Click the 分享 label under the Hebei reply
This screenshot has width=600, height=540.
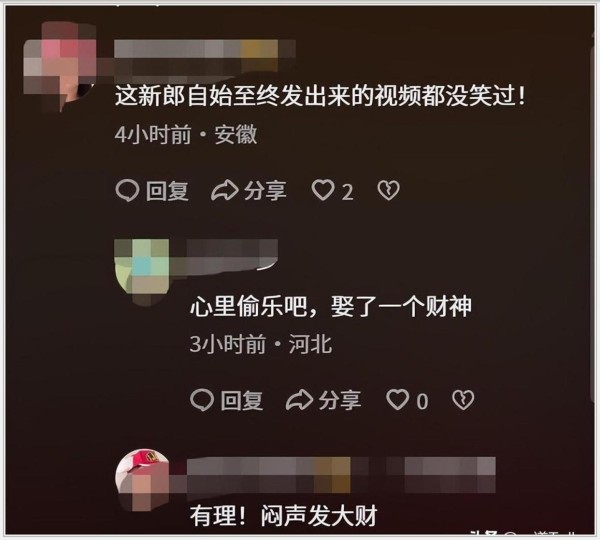pyautogui.click(x=340, y=400)
